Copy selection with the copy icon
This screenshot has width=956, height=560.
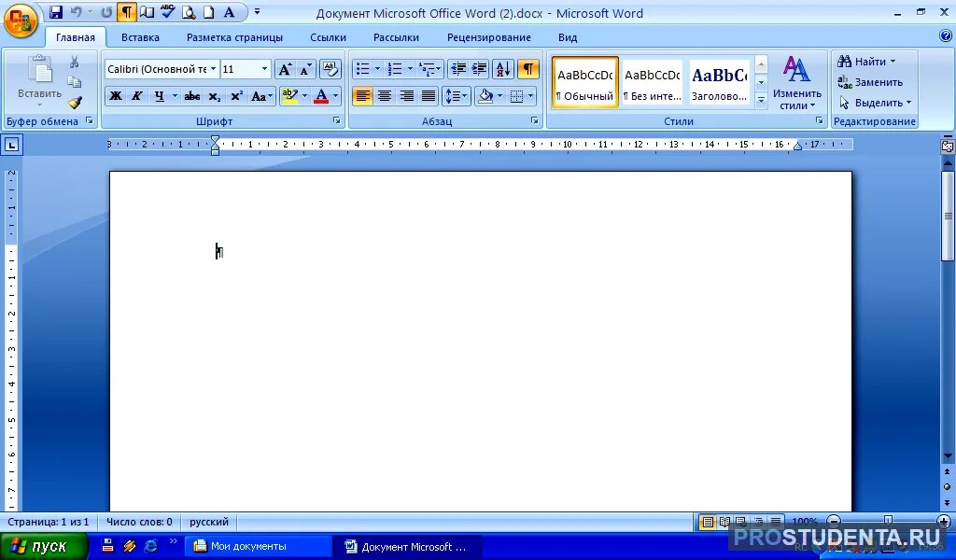[x=75, y=81]
